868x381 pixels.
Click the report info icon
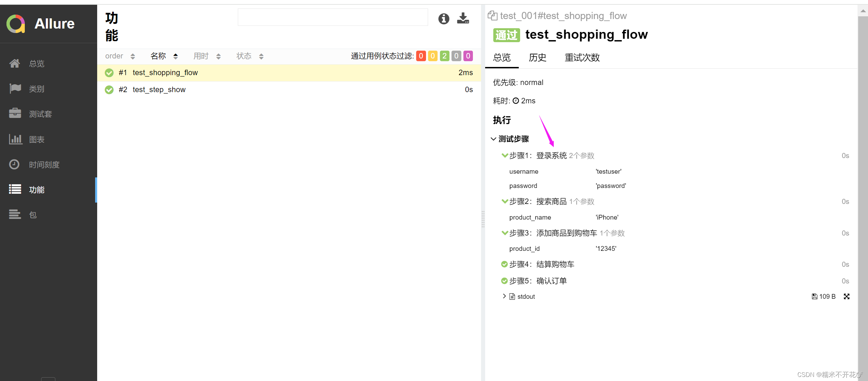tap(443, 19)
